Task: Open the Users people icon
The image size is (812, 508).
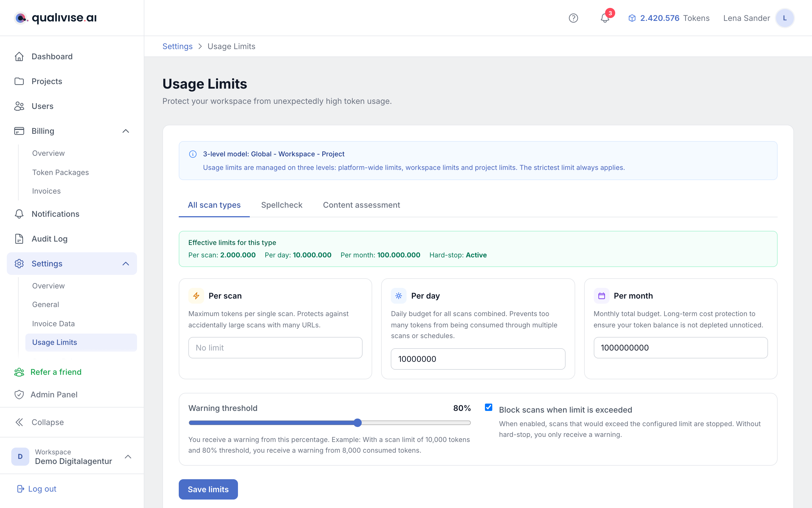Action: [x=19, y=106]
